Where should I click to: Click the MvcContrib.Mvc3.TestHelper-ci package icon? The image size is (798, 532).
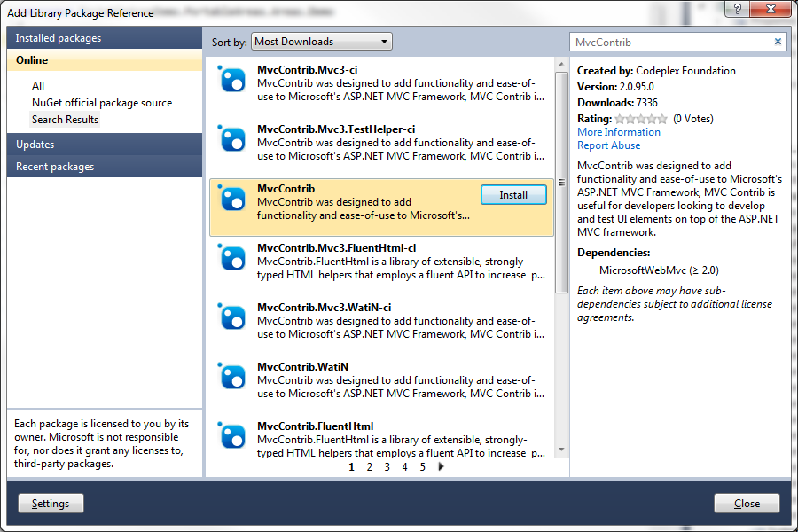coord(232,139)
